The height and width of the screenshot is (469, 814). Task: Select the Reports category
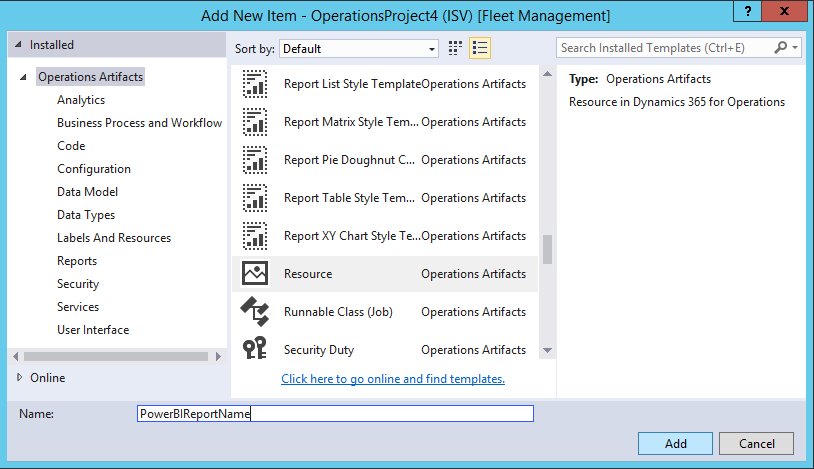77,261
